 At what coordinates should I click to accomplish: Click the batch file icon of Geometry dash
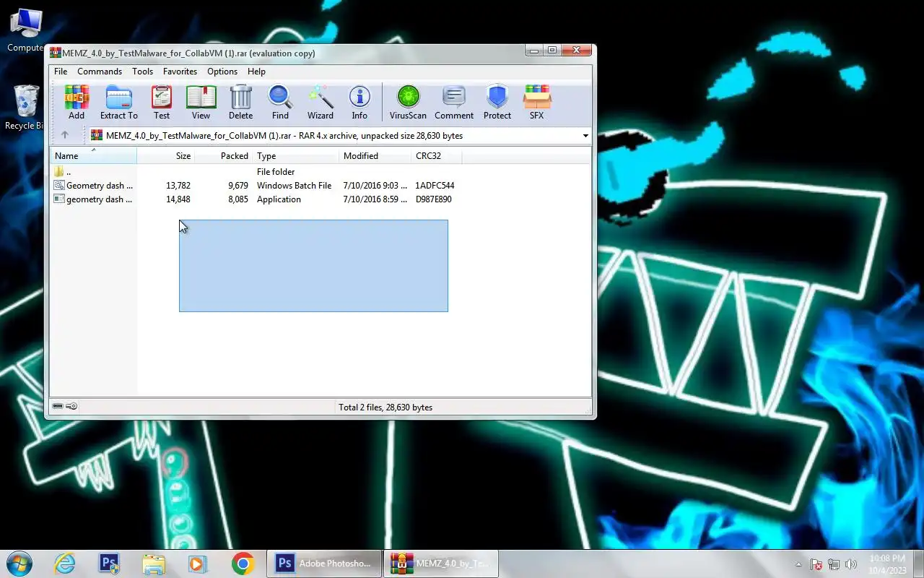coord(59,186)
